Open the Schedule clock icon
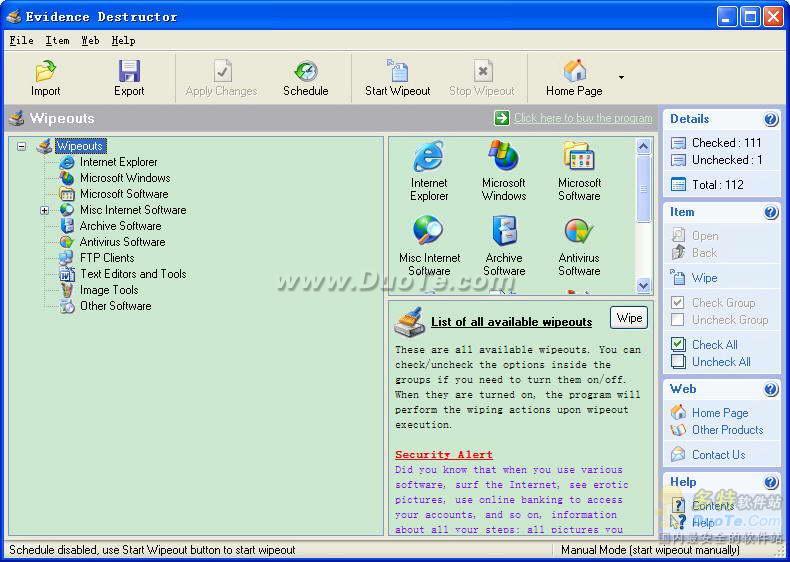This screenshot has height=562, width=790. point(306,71)
